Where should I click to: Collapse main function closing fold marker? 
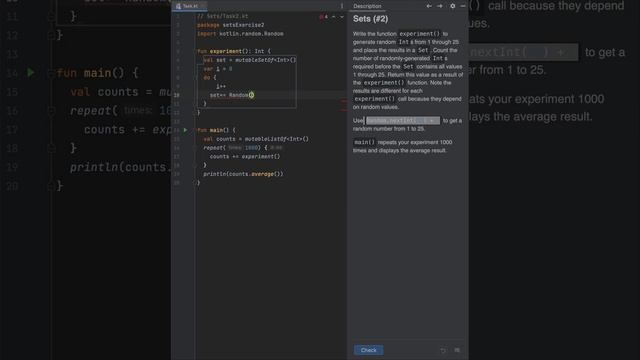click(195, 182)
